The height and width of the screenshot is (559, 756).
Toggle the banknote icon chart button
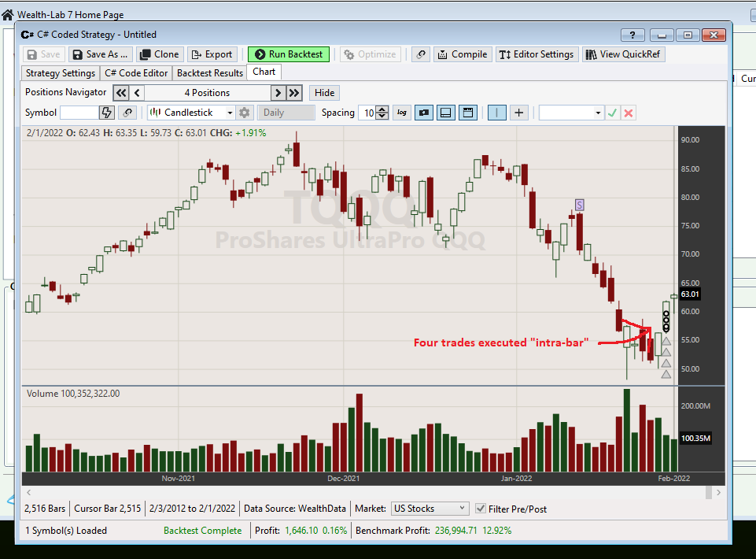424,113
